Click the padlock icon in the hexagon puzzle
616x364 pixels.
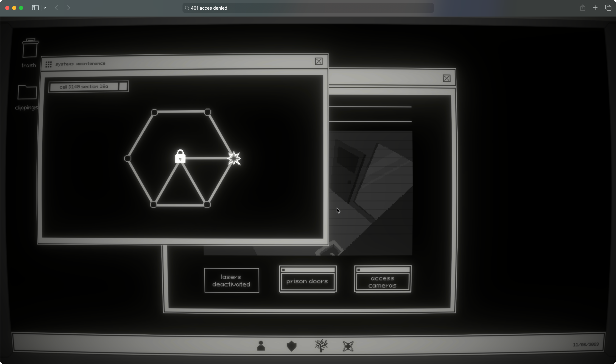pyautogui.click(x=180, y=157)
